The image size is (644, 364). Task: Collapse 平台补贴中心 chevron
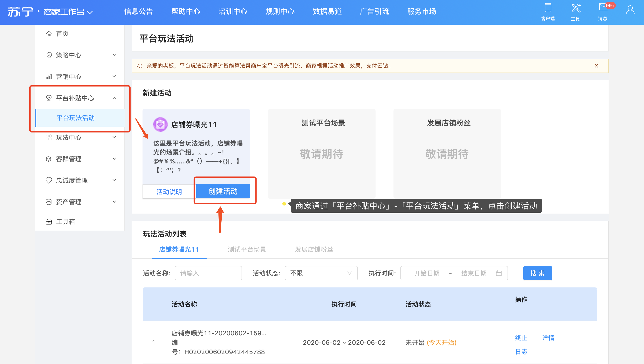tap(114, 98)
